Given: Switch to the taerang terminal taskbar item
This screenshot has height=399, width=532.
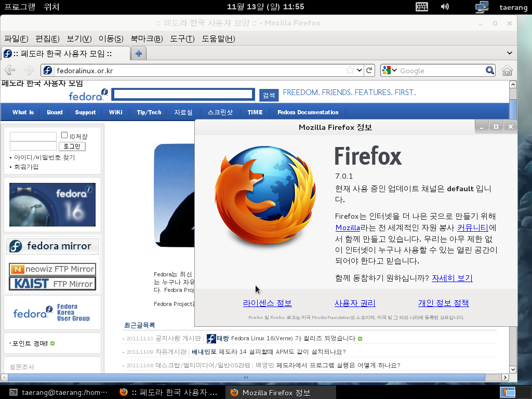Looking at the screenshot, I should click(59, 392).
